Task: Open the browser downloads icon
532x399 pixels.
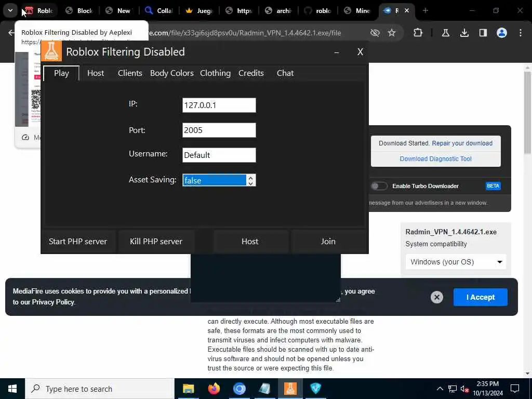Action: coord(464,33)
